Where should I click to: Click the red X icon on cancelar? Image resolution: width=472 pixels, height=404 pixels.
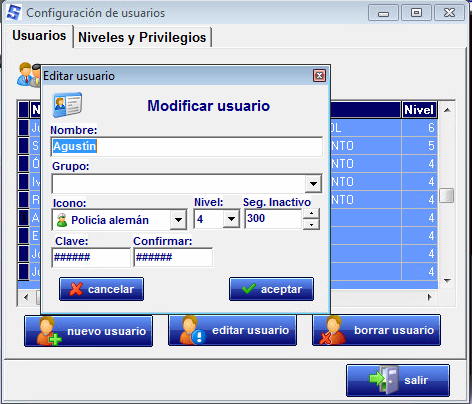pyautogui.click(x=76, y=289)
